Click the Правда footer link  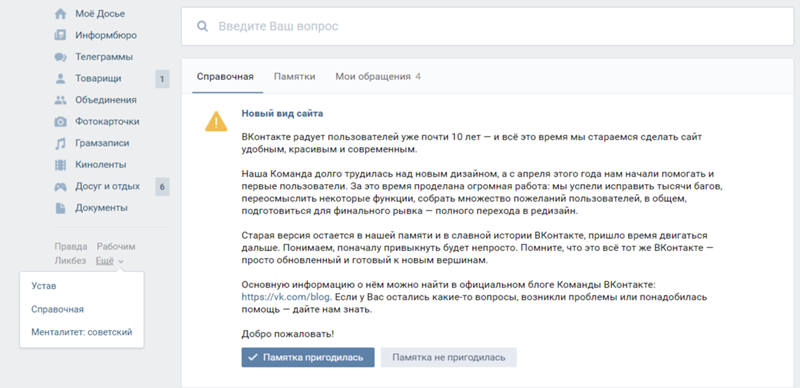(71, 247)
